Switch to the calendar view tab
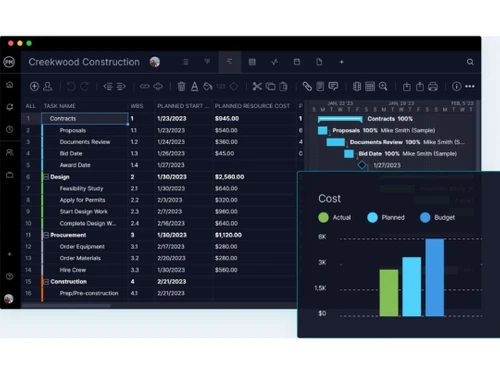The image size is (500, 375). 297,62
